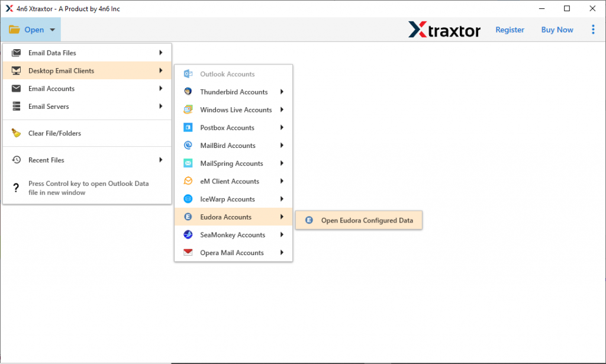
Task: Select the MailSpring Accounts icon
Action: click(188, 163)
